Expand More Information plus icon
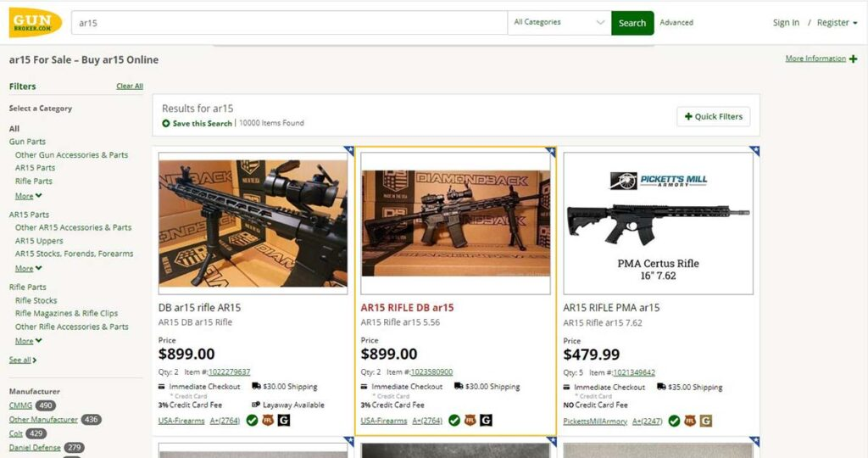The width and height of the screenshot is (868, 458). (853, 59)
